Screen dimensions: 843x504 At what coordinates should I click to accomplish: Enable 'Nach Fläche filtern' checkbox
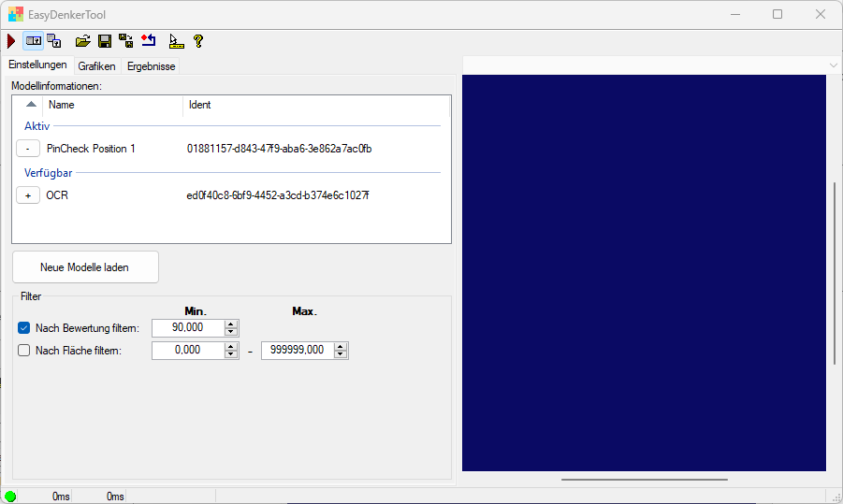[x=24, y=351]
